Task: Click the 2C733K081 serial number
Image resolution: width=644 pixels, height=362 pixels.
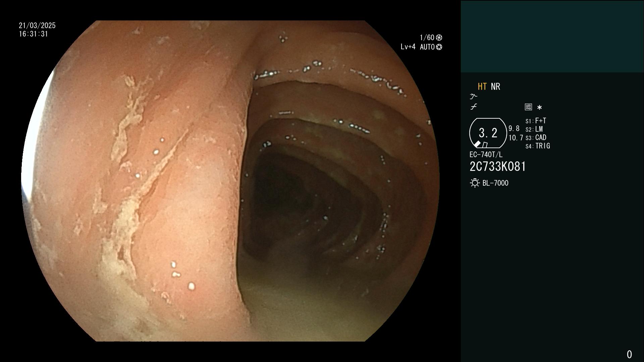Action: click(x=498, y=167)
